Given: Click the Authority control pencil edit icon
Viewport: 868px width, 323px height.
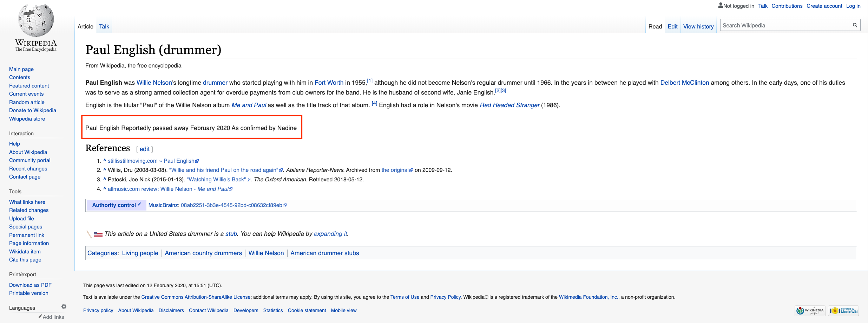Looking at the screenshot, I should point(139,204).
